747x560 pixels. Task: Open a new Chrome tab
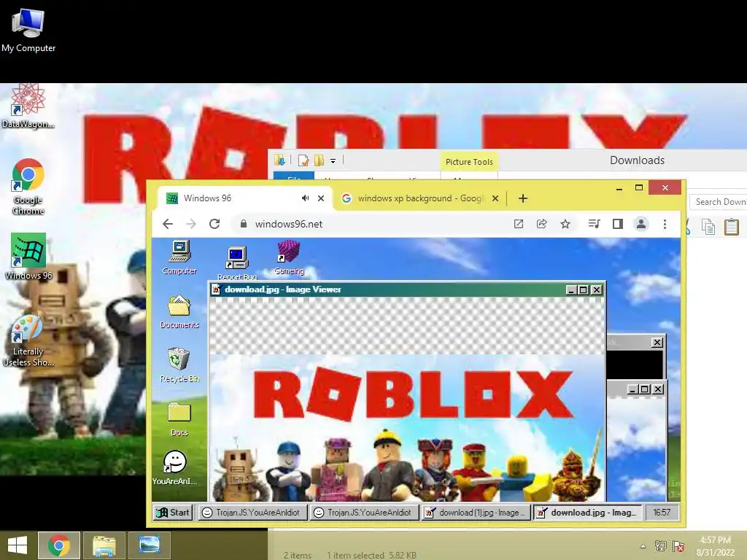522,198
